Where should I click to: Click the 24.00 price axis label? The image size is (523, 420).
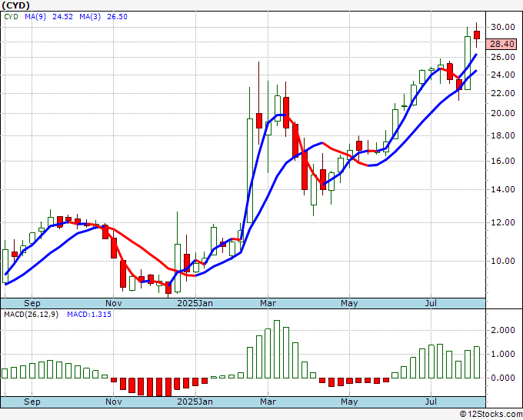(503, 75)
